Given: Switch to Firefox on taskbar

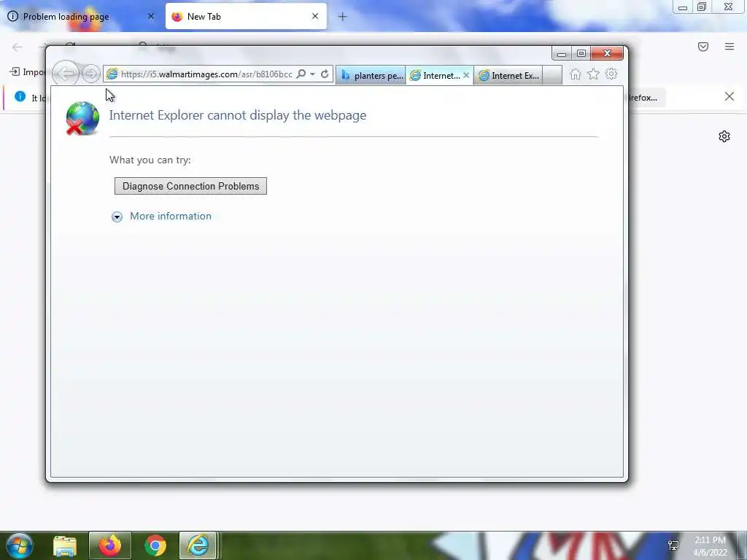Looking at the screenshot, I should [x=109, y=545].
